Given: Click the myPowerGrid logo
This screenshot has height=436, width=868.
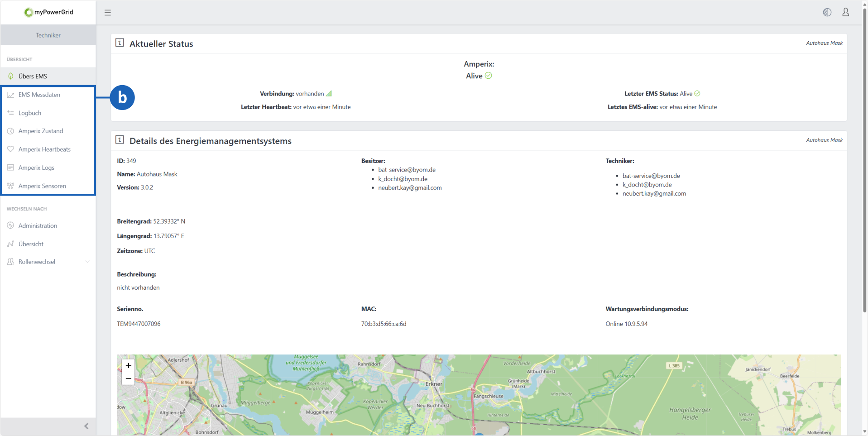Looking at the screenshot, I should click(48, 12).
